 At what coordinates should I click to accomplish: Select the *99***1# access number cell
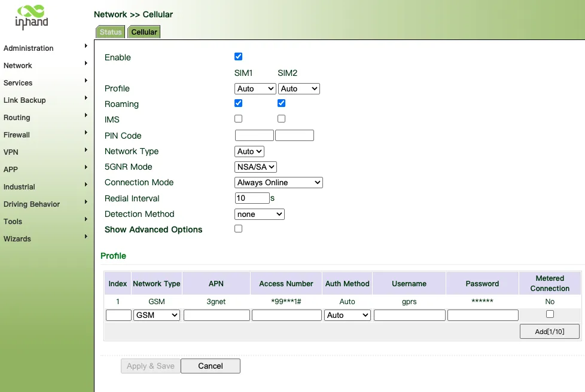click(286, 301)
